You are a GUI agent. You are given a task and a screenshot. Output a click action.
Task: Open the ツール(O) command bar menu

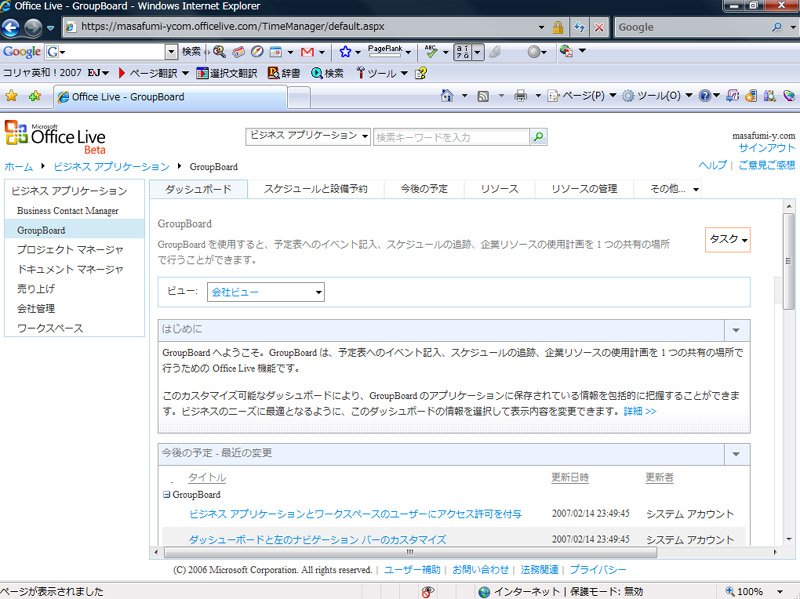click(x=657, y=95)
